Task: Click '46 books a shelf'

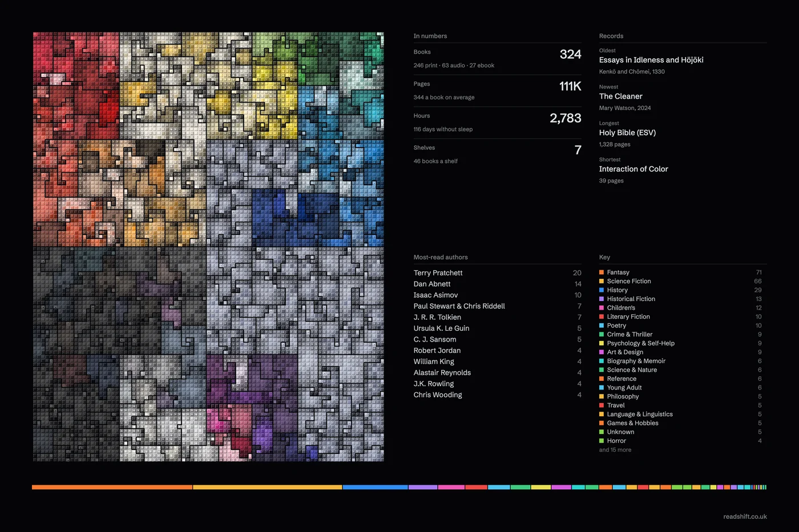Action: [x=435, y=161]
